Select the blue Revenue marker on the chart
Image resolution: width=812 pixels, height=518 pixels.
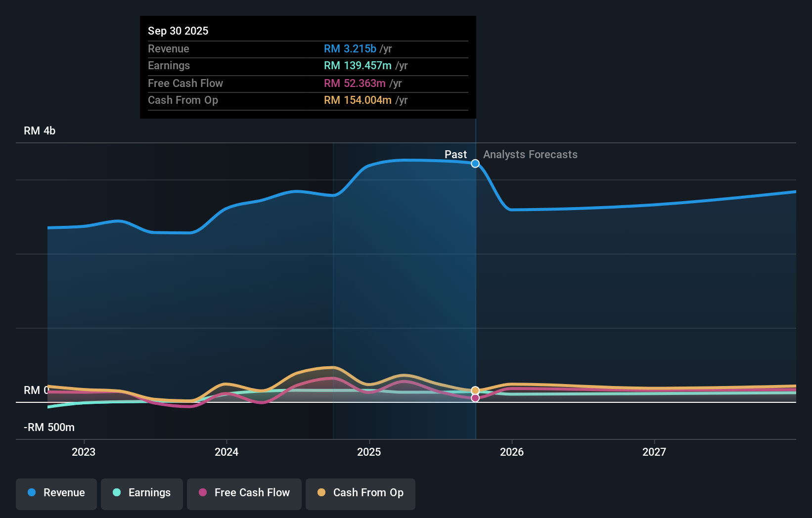pos(475,163)
